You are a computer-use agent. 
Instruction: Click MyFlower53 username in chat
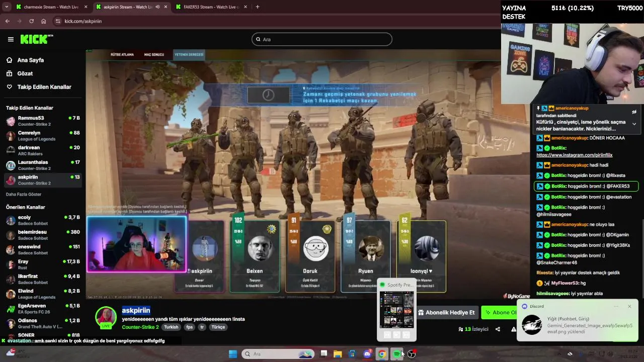[565, 283]
